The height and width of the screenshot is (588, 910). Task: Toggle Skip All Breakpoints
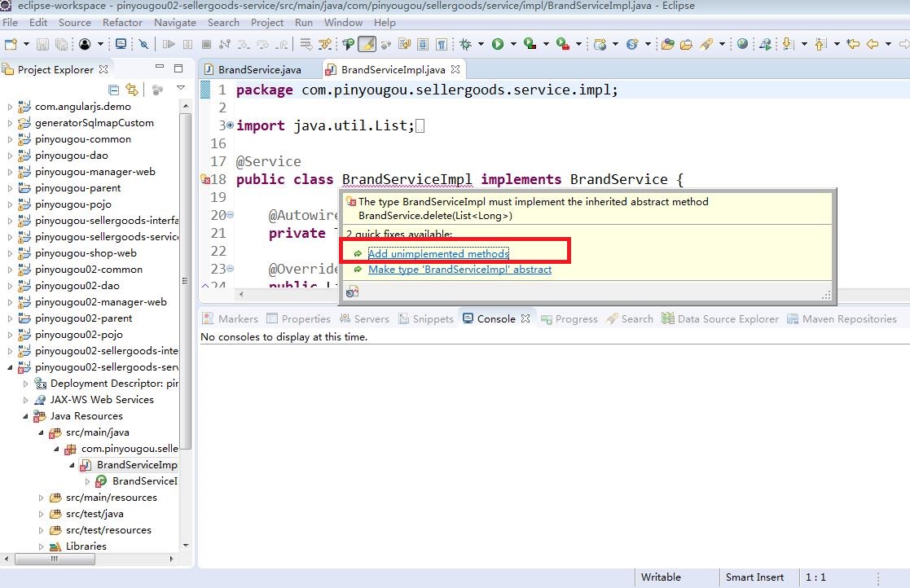(143, 44)
